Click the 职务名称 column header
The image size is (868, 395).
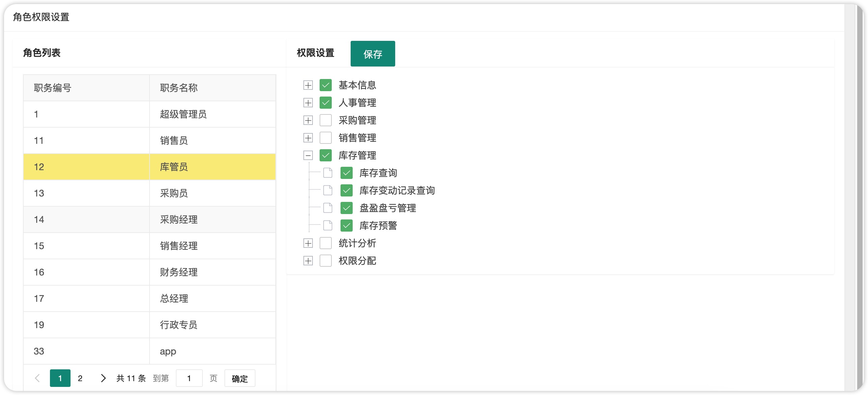pyautogui.click(x=213, y=88)
